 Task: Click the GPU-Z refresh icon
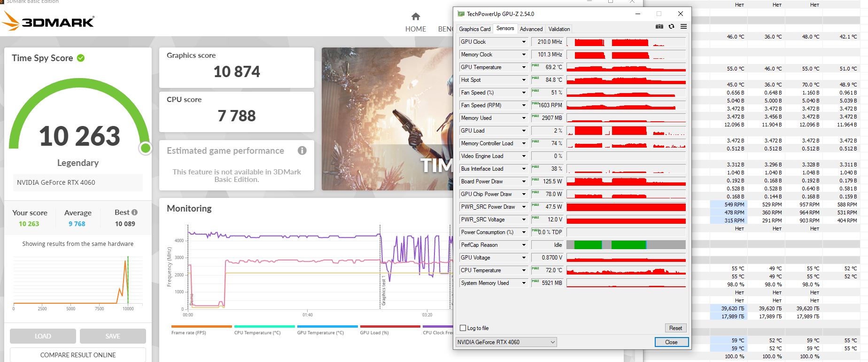(x=672, y=26)
